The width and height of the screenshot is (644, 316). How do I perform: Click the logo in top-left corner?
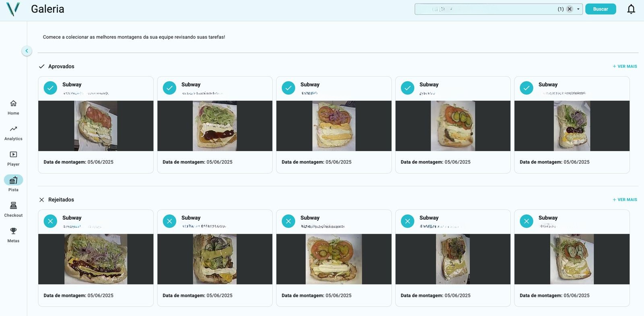(x=13, y=9)
